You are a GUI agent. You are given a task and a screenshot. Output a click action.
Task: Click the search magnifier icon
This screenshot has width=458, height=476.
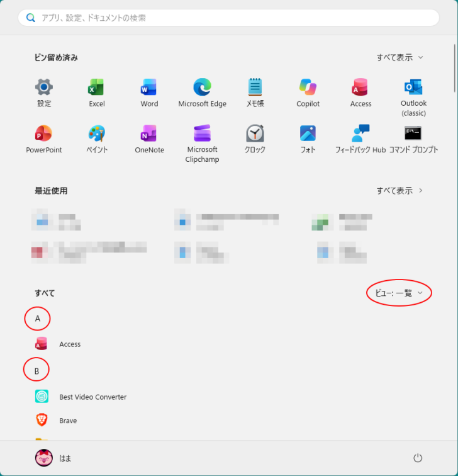(31, 18)
